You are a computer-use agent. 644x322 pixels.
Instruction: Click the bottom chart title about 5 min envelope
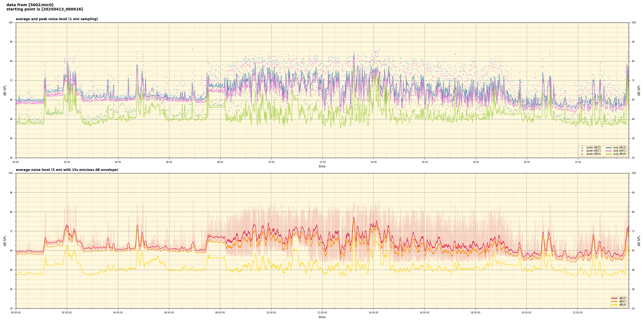pos(67,170)
